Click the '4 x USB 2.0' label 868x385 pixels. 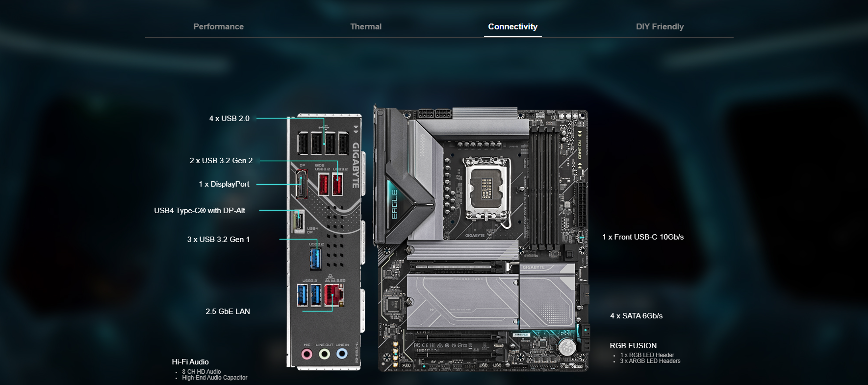229,118
